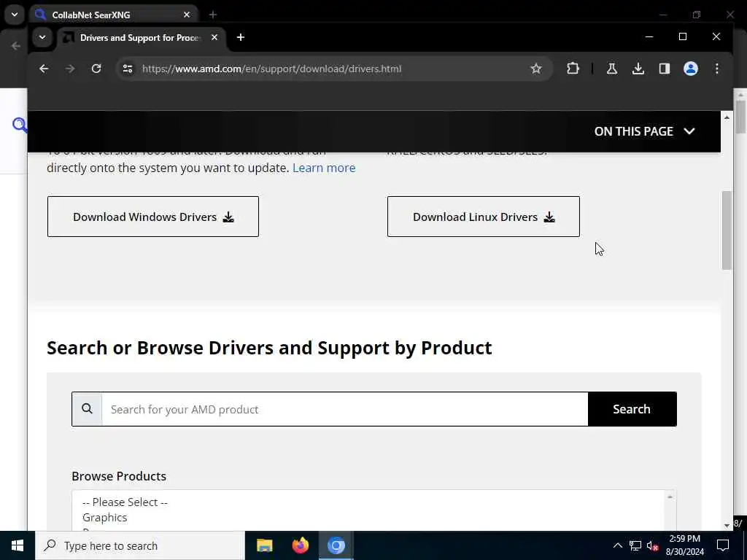This screenshot has width=747, height=560.
Task: Open the taskbar clock and date
Action: point(684,545)
